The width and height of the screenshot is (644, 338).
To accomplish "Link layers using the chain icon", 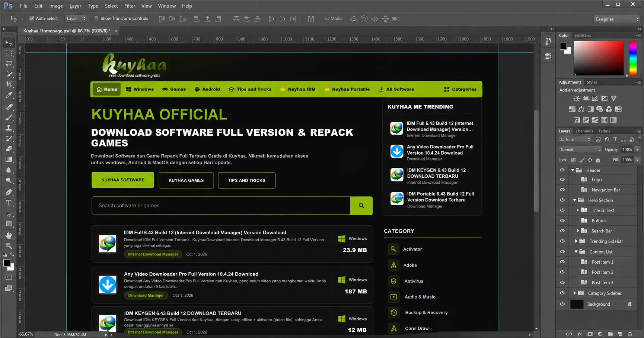I will [x=569, y=334].
